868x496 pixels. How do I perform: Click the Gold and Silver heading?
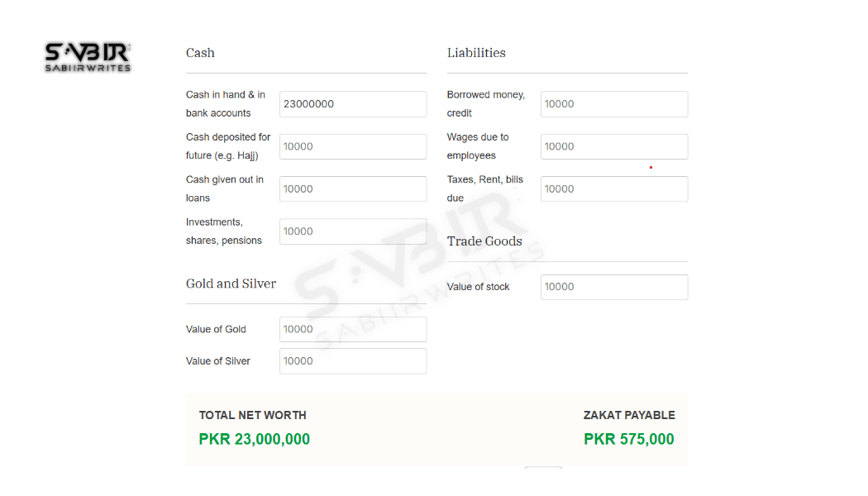[x=231, y=284]
